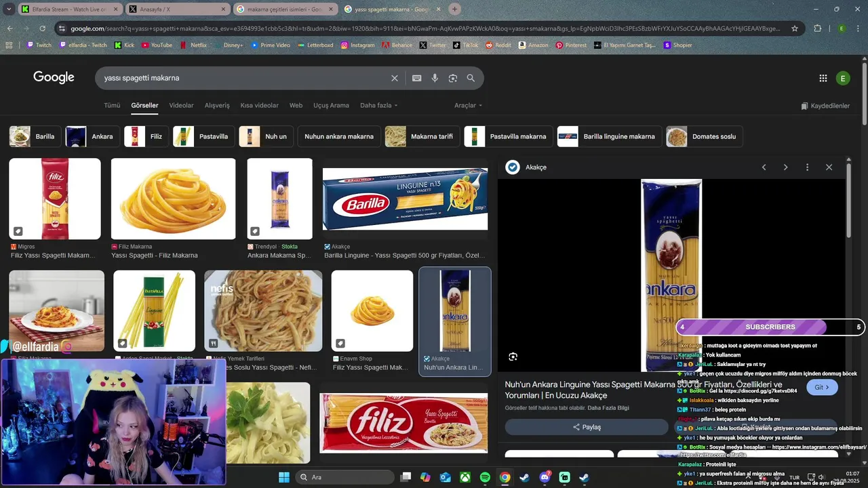The height and width of the screenshot is (488, 868).
Task: Click the 'Git' visit button
Action: 822,387
